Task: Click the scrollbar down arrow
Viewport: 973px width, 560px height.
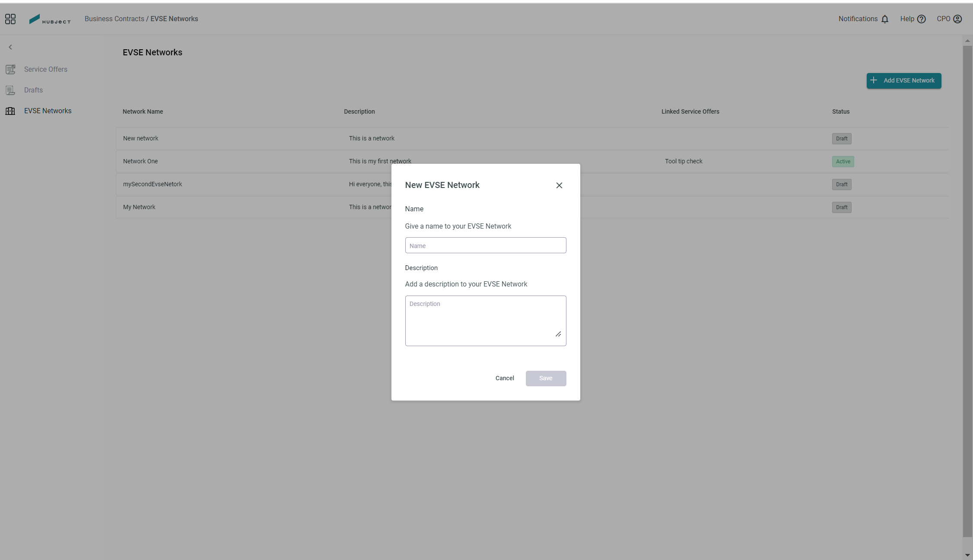Action: [967, 555]
